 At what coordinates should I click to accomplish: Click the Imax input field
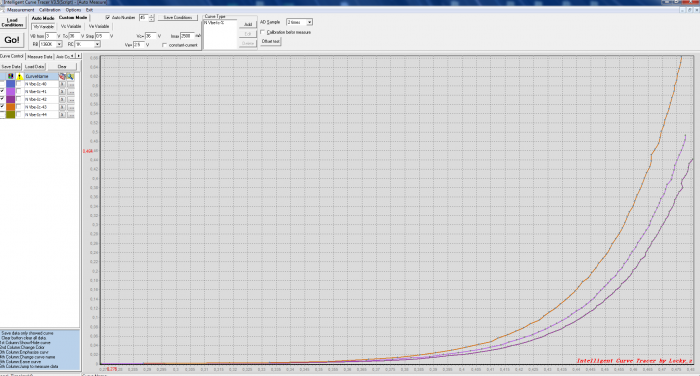[x=187, y=36]
